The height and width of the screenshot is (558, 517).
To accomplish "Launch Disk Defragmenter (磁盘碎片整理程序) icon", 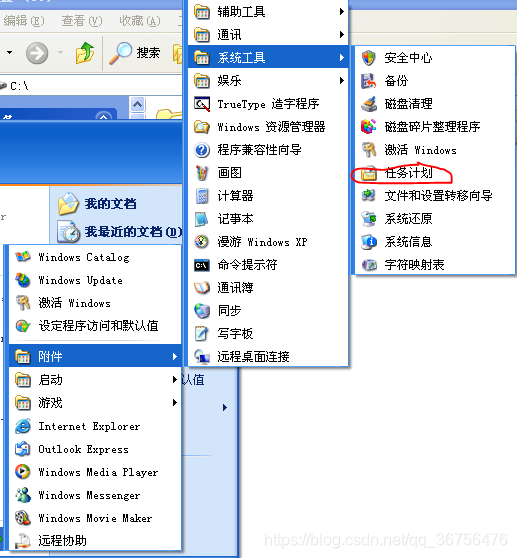I will pos(368,127).
